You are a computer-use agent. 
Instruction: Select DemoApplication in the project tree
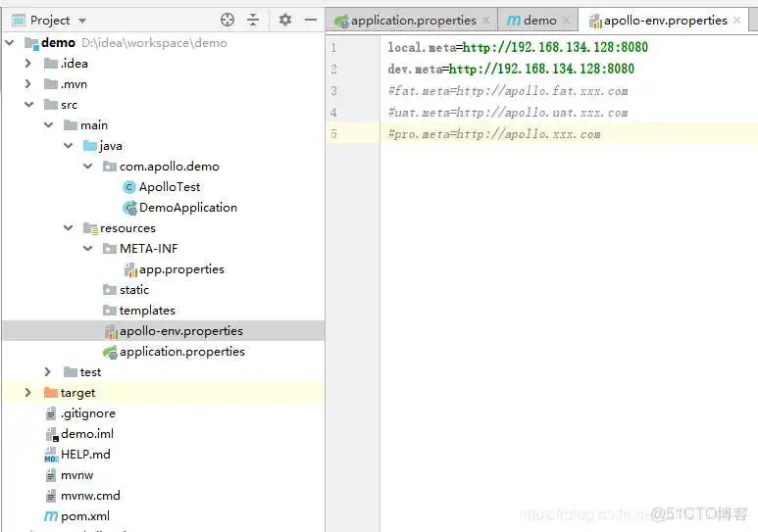[x=188, y=208]
